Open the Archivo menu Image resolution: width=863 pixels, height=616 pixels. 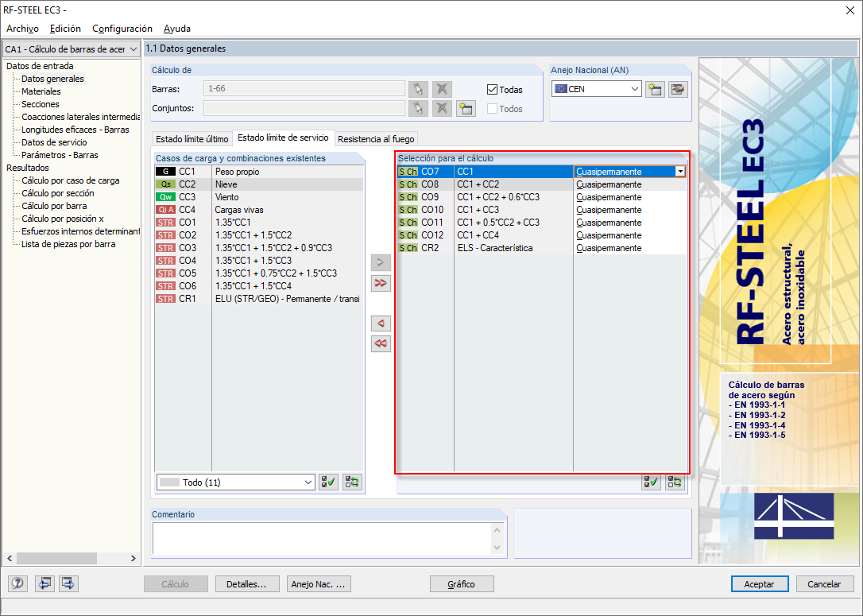[x=22, y=29]
